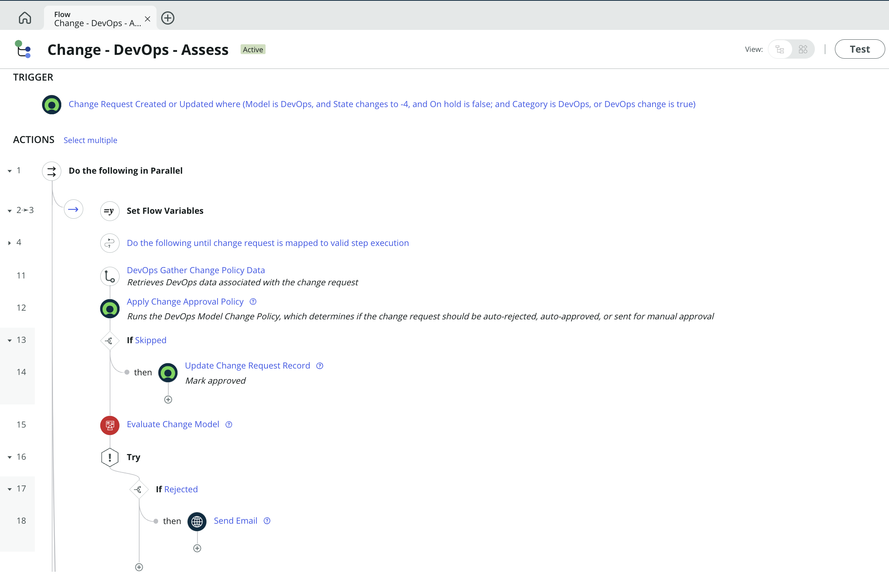Select step number 12 row
Screen dimensions: 889x588
[21, 308]
